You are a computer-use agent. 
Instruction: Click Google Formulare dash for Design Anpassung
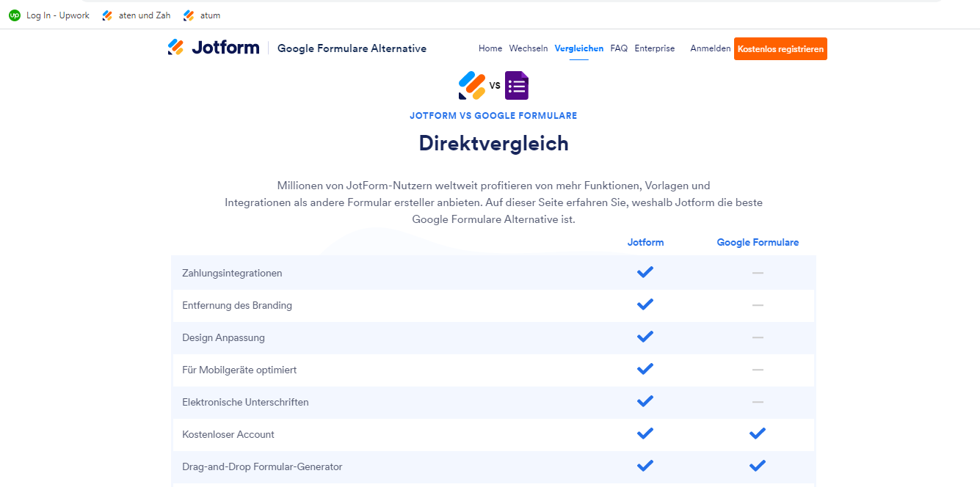coord(758,337)
